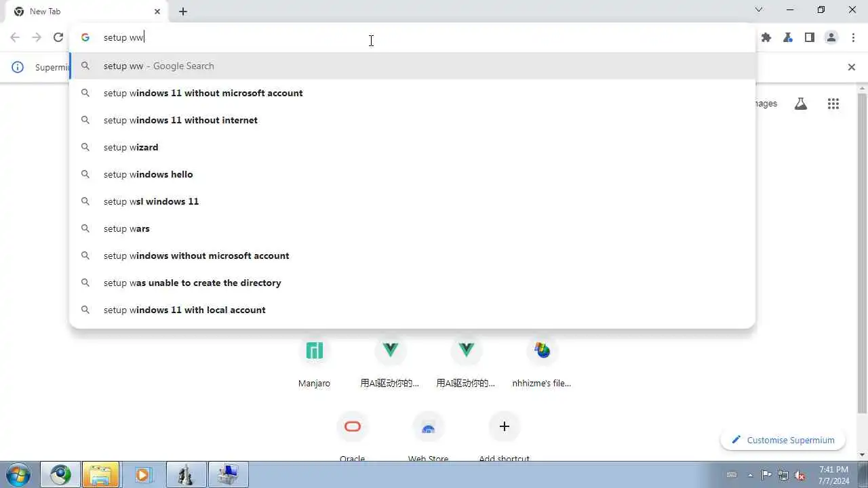The image size is (868, 488).
Task: Reload the page with the refresh icon
Action: (x=58, y=37)
